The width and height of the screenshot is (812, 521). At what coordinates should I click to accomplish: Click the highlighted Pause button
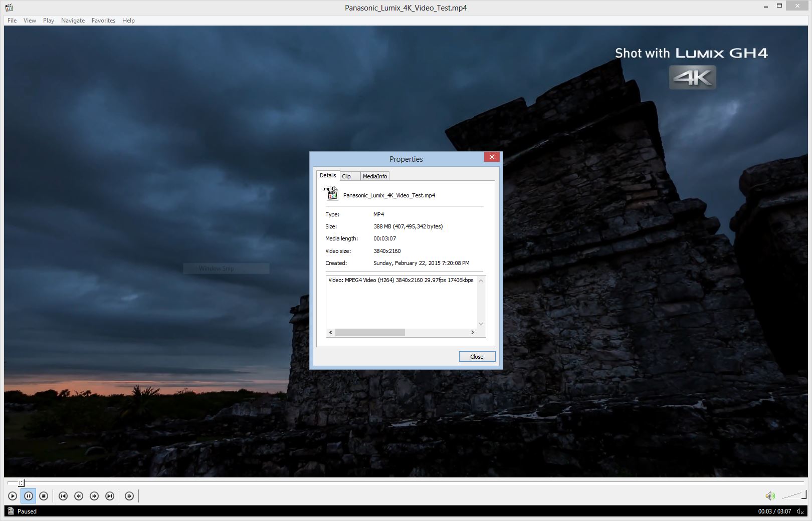[28, 496]
